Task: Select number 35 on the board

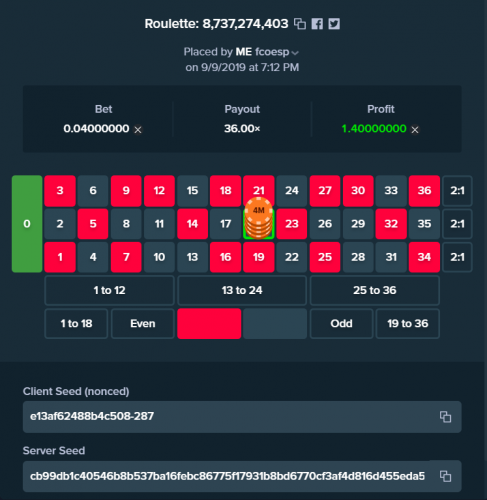Action: point(424,224)
